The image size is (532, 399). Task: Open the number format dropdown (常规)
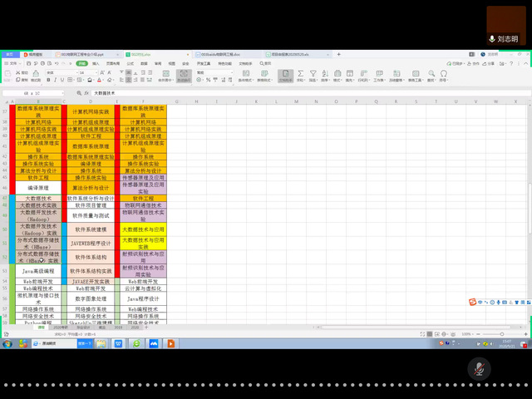[212, 72]
